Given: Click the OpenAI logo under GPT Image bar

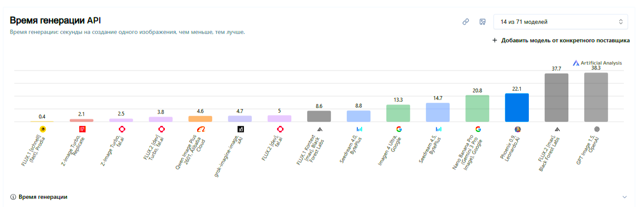Looking at the screenshot, I should pyautogui.click(x=596, y=129).
